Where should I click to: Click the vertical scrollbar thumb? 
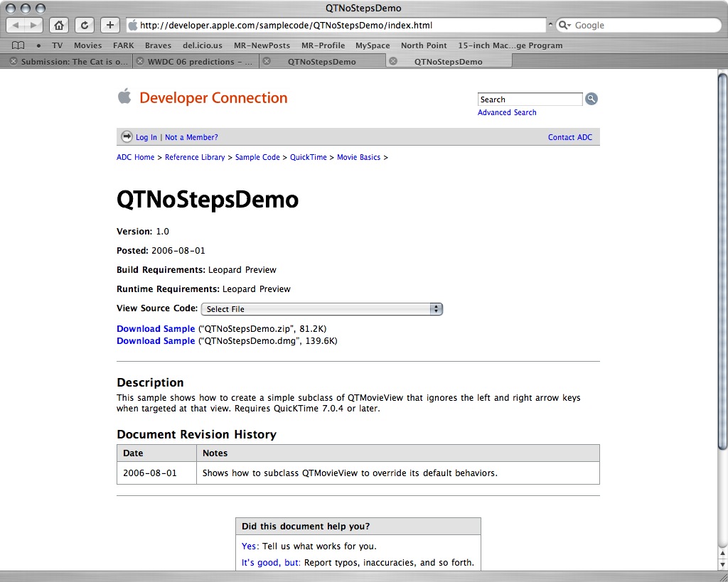[722, 262]
